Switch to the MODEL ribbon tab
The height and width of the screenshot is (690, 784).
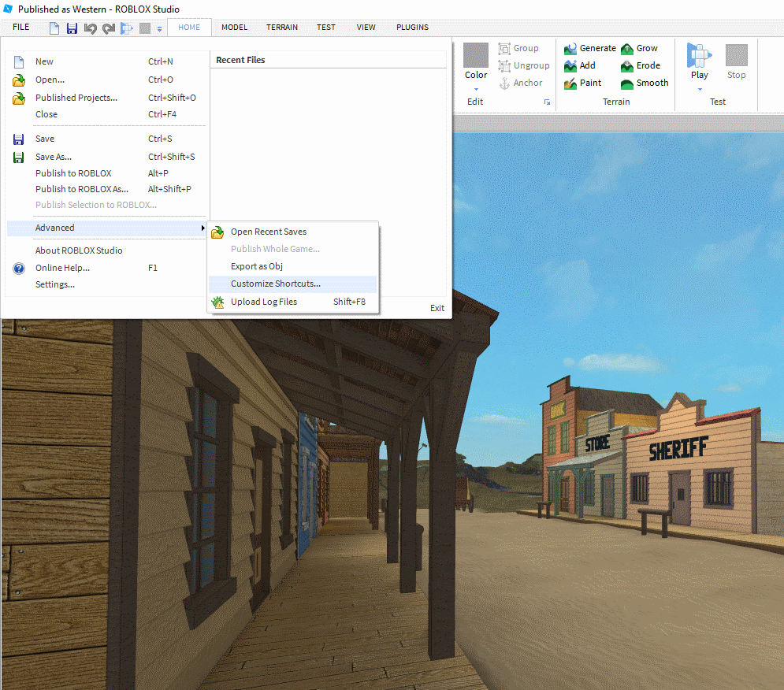234,28
